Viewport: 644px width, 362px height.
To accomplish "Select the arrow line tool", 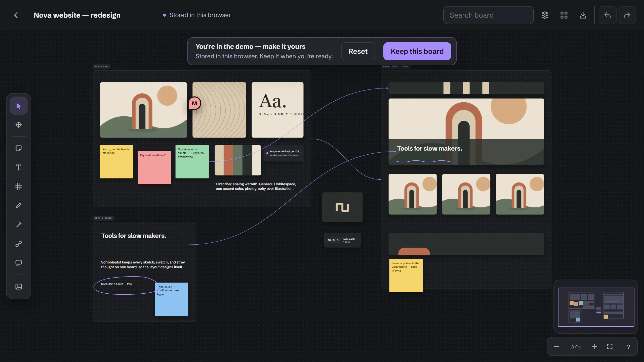I will (19, 225).
